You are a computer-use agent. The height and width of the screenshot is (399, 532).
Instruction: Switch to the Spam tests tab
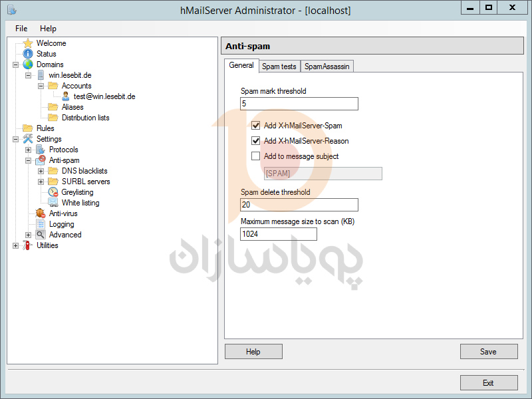[x=279, y=66]
